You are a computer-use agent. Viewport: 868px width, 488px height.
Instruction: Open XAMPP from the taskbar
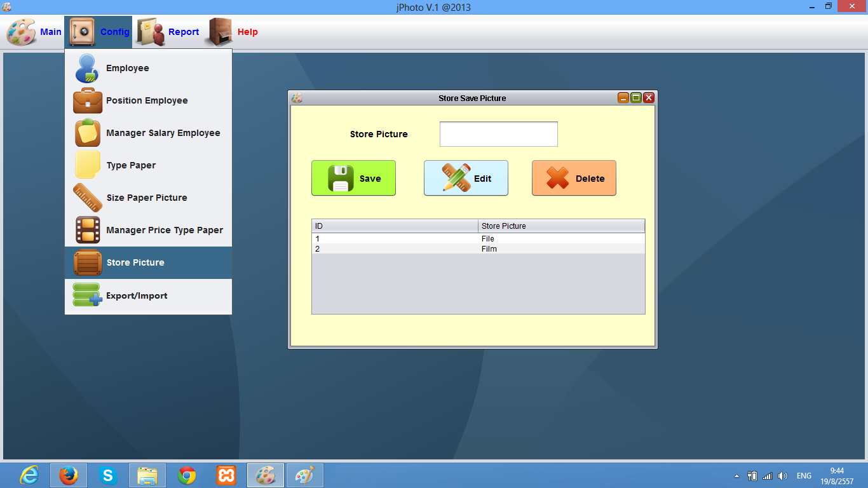[x=226, y=475]
